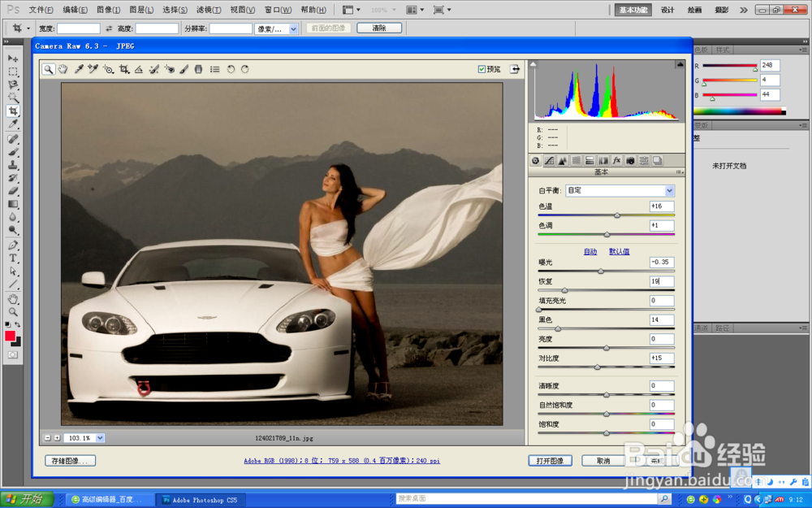This screenshot has height=508, width=812.
Task: Click the 存储图像 save image button
Action: point(70,460)
